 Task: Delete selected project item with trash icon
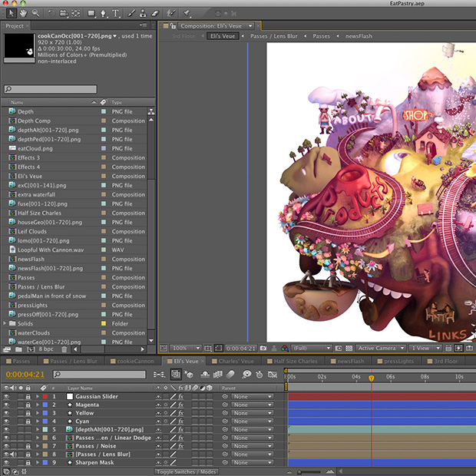tap(64, 349)
